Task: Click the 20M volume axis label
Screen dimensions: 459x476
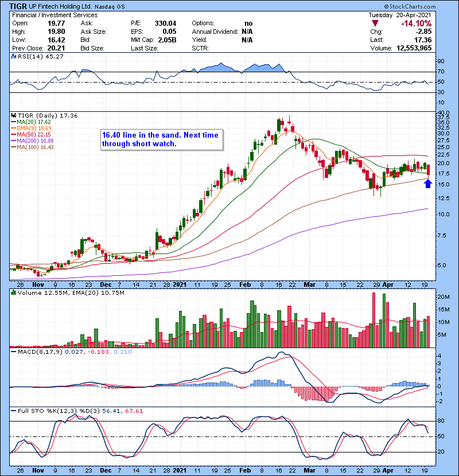Action: (443, 297)
